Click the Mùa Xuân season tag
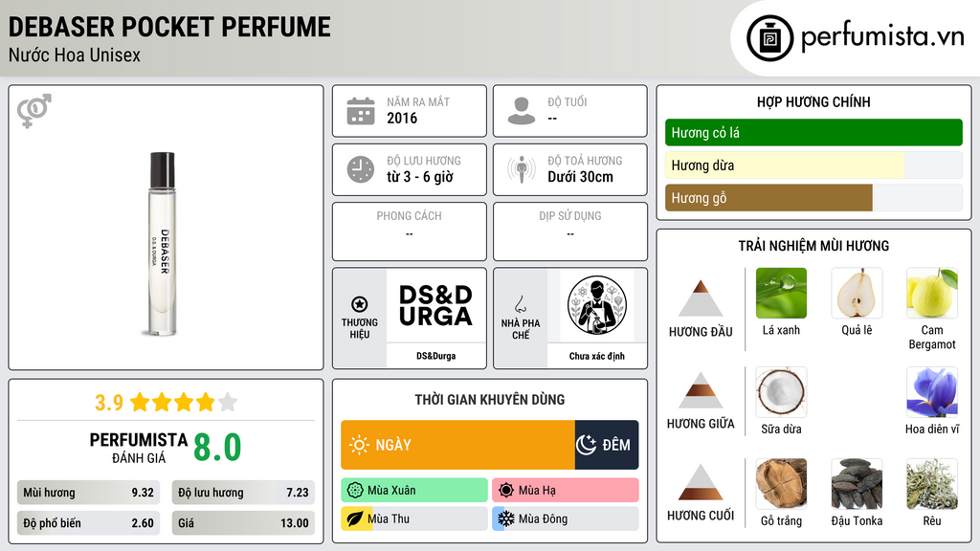Image resolution: width=980 pixels, height=551 pixels. click(414, 491)
